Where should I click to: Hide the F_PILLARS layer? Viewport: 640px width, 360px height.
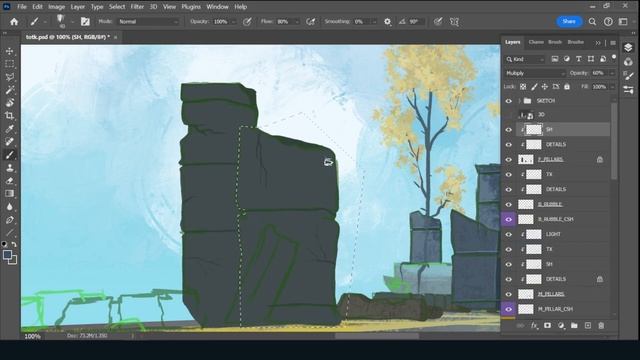(509, 160)
